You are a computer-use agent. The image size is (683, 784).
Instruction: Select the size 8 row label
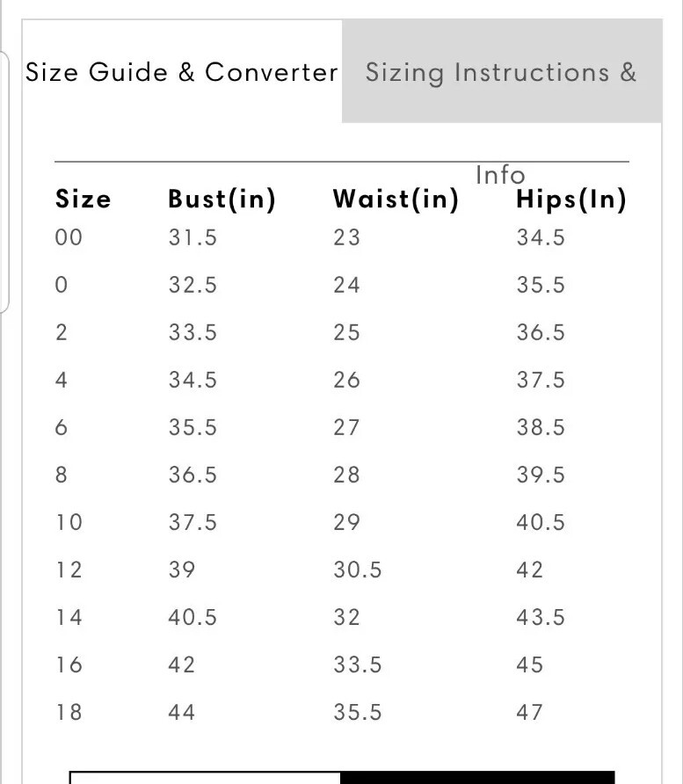click(62, 475)
